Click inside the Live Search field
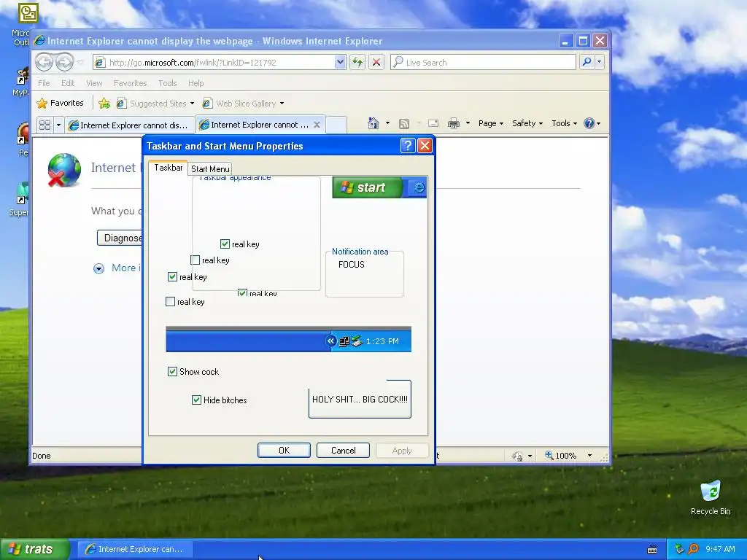 point(483,63)
